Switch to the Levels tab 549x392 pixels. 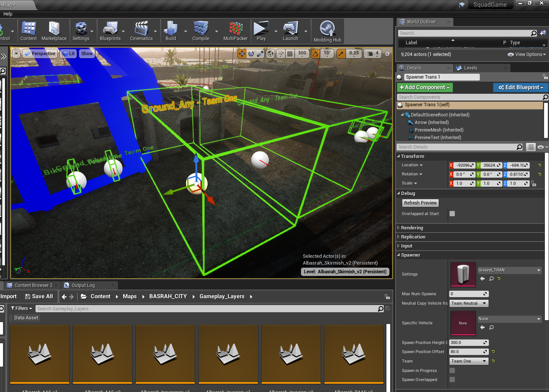tap(470, 68)
